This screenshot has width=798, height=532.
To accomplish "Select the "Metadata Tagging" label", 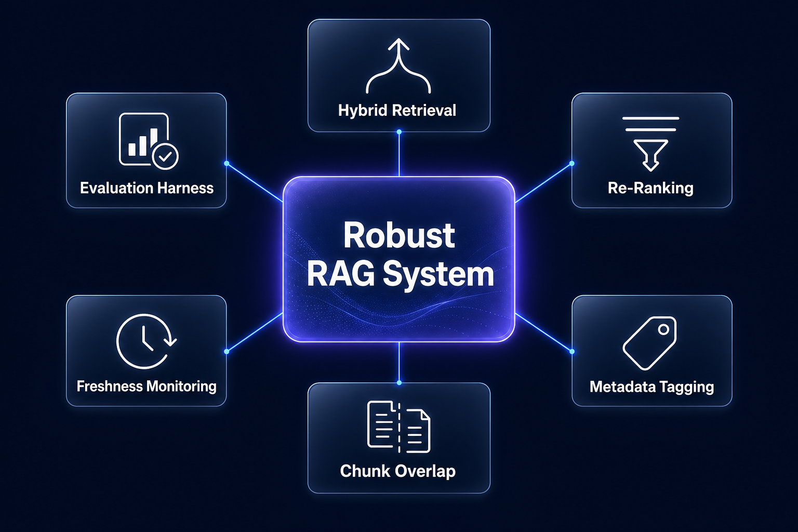I will [x=652, y=387].
